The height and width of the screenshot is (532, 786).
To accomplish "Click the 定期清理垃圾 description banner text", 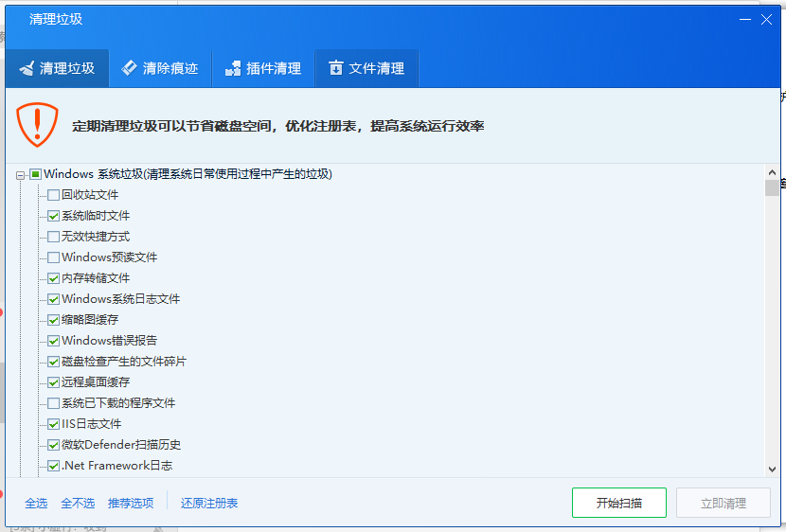I will (x=278, y=126).
